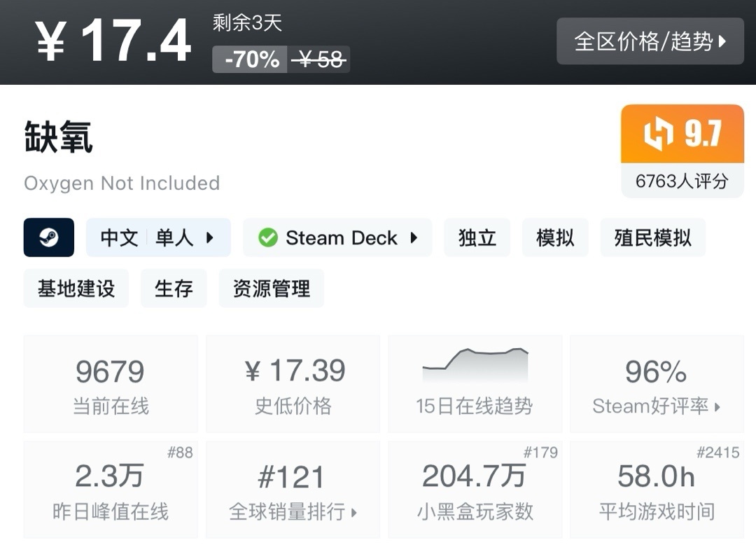Open the 全球销量排行 sales ranking

[x=293, y=511]
